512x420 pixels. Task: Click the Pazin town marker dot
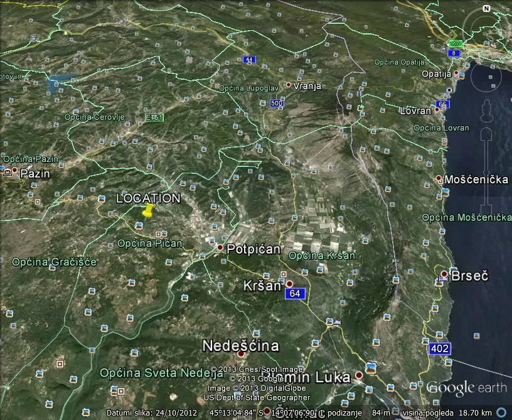tap(14, 170)
